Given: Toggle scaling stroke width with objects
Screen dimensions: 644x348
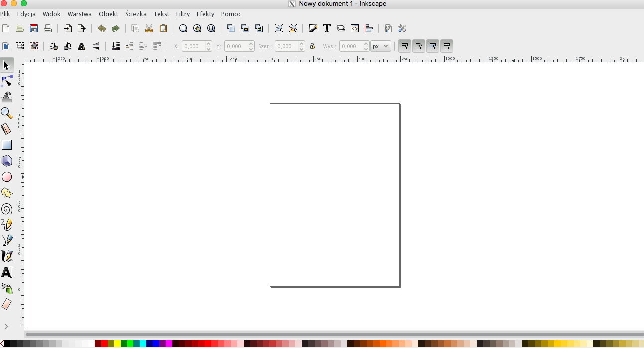Looking at the screenshot, I should (x=405, y=46).
